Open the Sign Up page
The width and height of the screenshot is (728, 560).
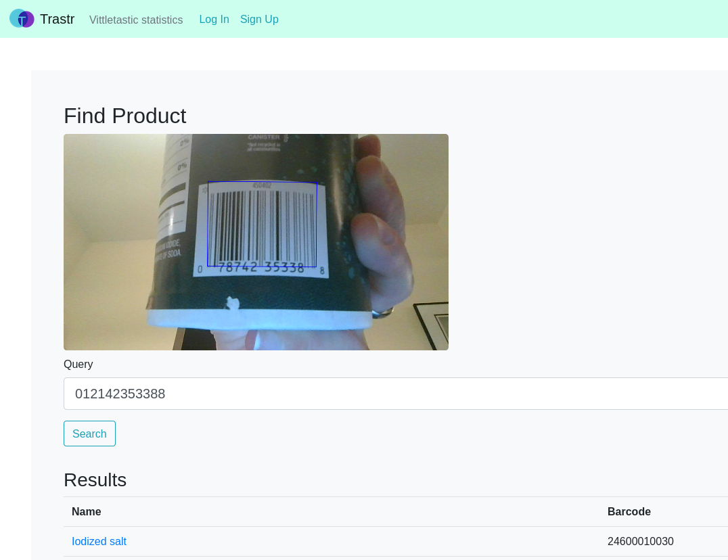[x=259, y=19]
